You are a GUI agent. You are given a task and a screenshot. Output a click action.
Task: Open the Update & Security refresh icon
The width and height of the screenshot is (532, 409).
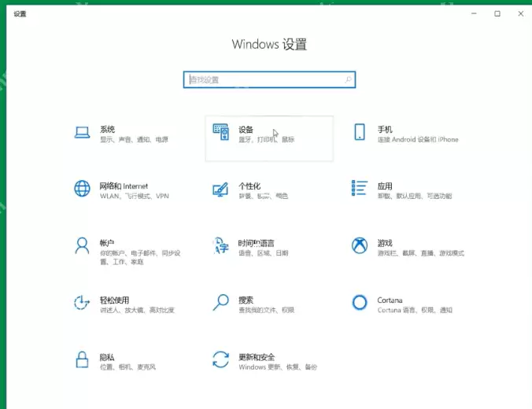point(220,359)
